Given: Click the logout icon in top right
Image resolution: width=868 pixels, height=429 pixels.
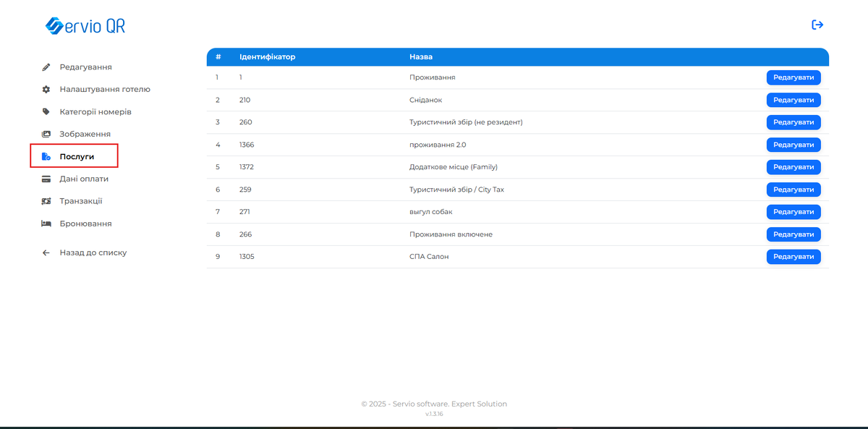Looking at the screenshot, I should pos(817,25).
